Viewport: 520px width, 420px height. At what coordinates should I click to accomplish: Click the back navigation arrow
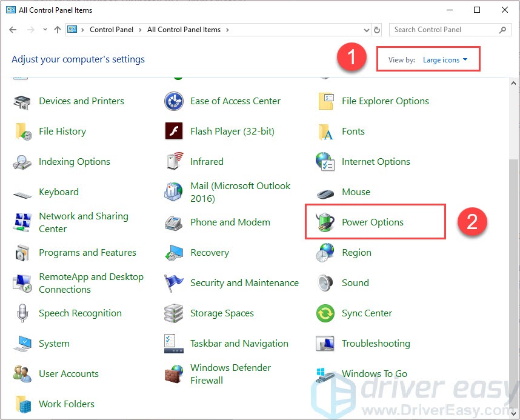[x=12, y=29]
